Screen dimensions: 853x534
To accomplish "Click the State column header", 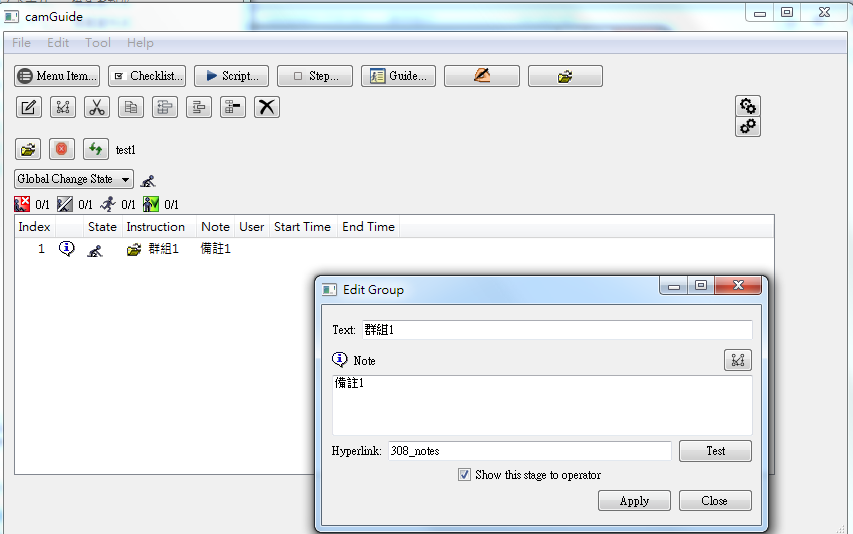I will click(102, 227).
